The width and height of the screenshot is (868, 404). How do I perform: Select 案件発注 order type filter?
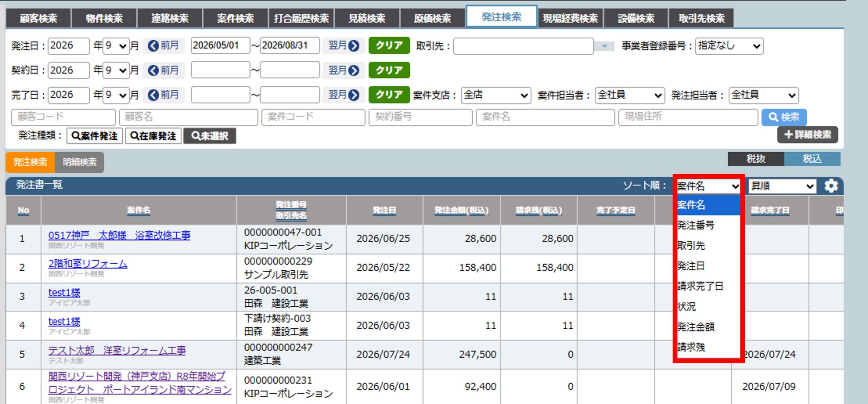point(95,136)
